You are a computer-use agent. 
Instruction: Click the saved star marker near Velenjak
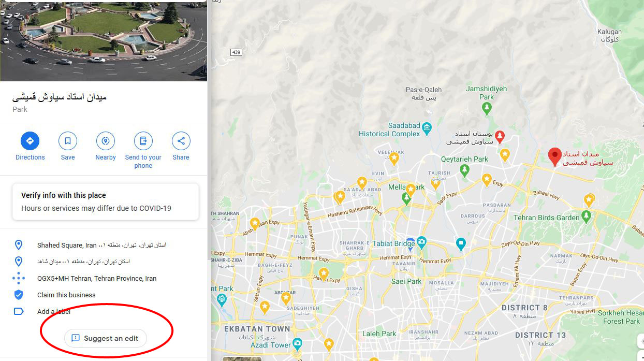coord(394,157)
